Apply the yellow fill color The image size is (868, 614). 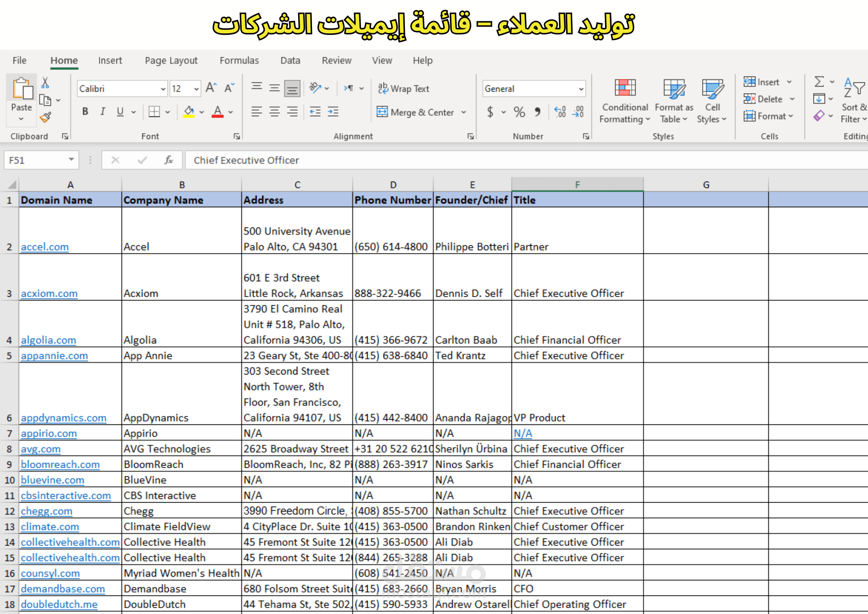pyautogui.click(x=189, y=112)
